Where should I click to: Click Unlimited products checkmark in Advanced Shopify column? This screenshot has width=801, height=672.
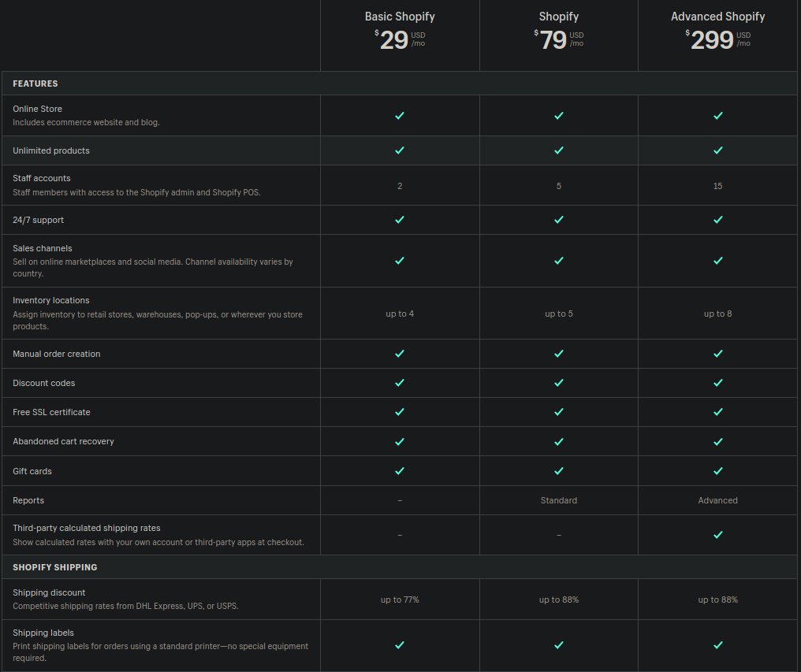[717, 150]
